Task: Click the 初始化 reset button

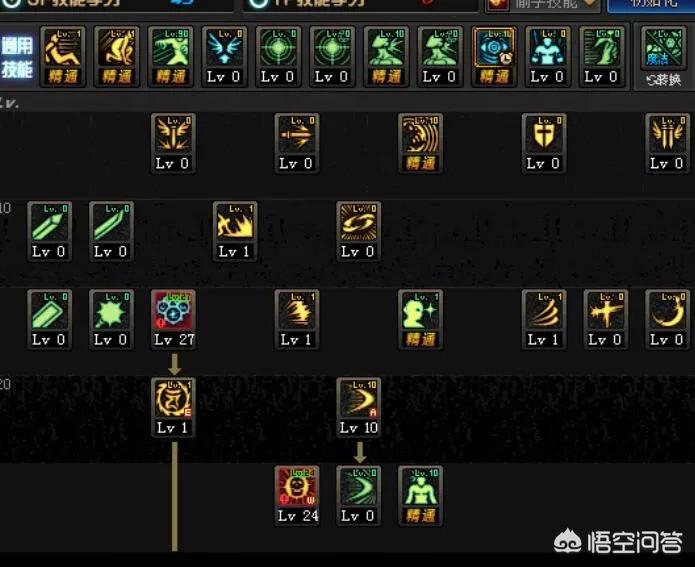Action: click(651, 4)
